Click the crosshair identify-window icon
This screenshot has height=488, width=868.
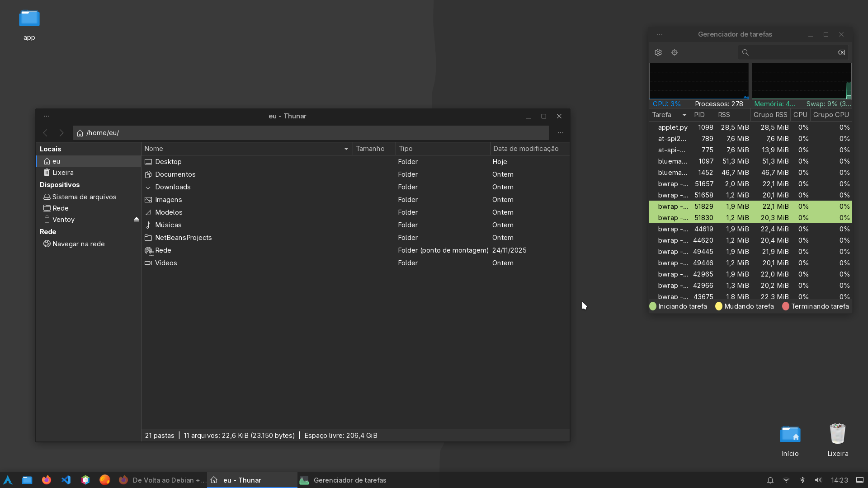click(x=675, y=52)
